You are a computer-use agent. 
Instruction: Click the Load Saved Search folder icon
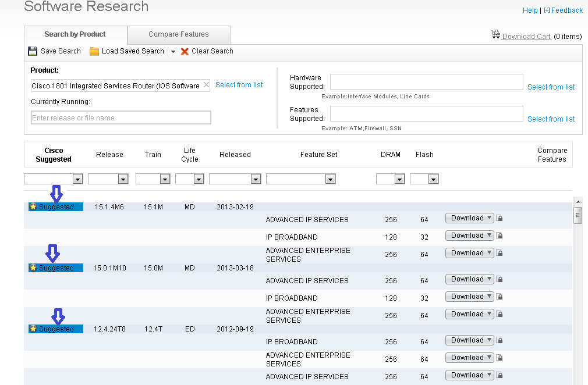pyautogui.click(x=94, y=51)
